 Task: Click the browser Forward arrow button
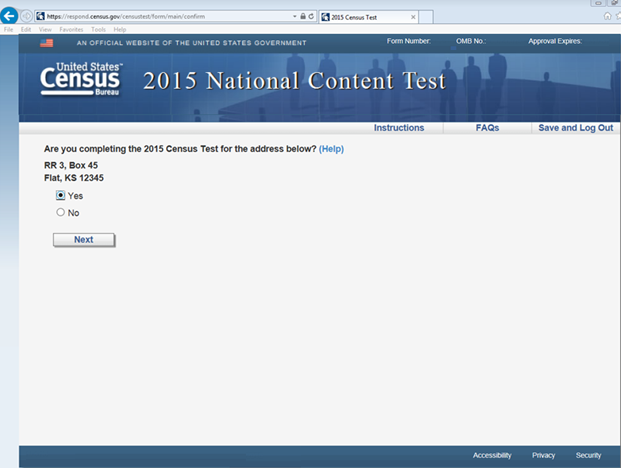tap(26, 16)
